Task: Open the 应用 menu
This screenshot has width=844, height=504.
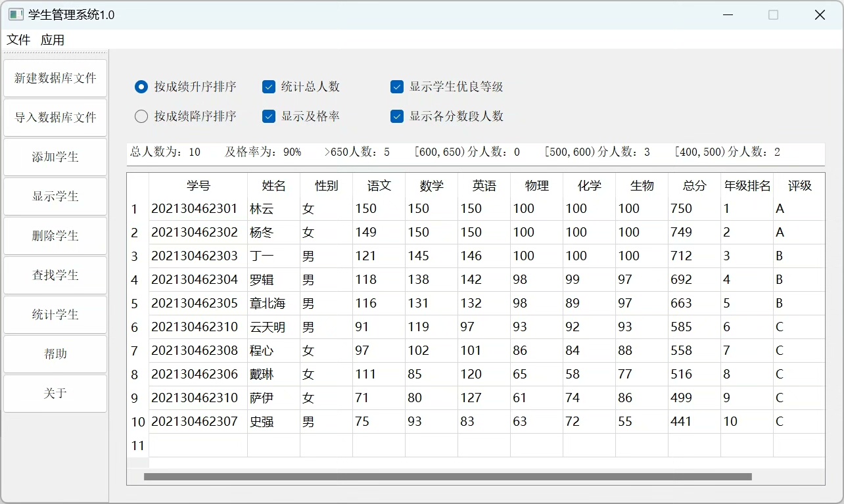Action: coord(53,40)
